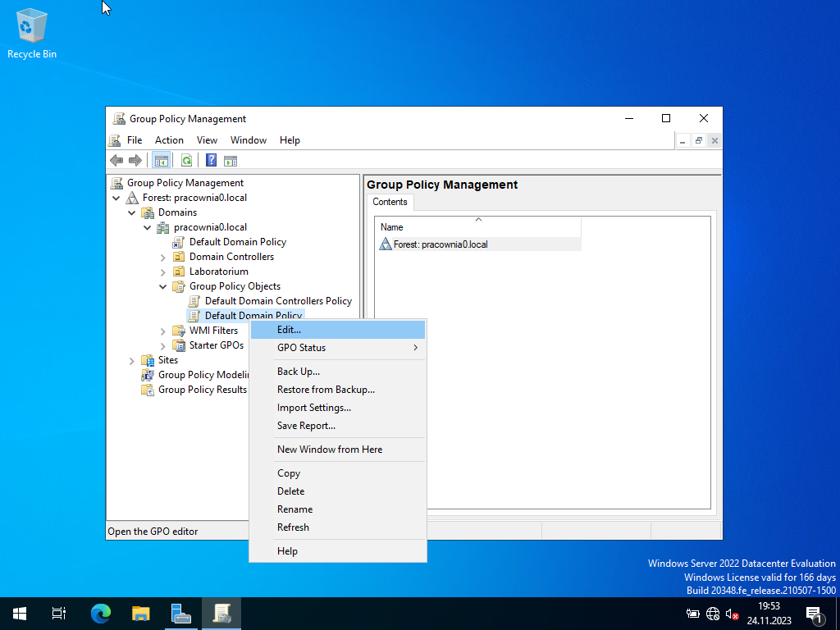
Task: Choose Rename from the context menu
Action: pos(338,509)
